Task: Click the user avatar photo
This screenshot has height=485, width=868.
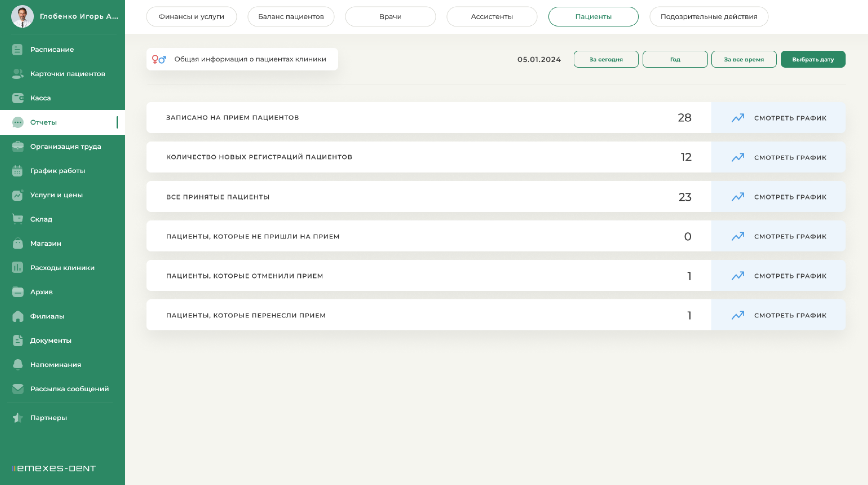Action: pos(22,16)
